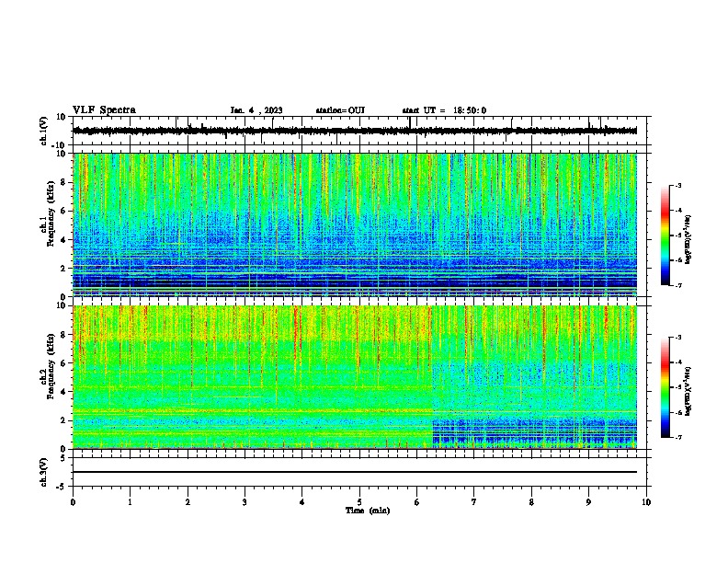Click the "Time (min)" x-axis label

[x=368, y=511]
